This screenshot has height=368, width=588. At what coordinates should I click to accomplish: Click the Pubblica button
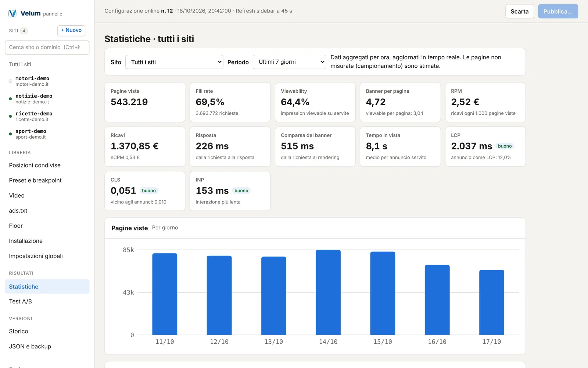coord(558,11)
